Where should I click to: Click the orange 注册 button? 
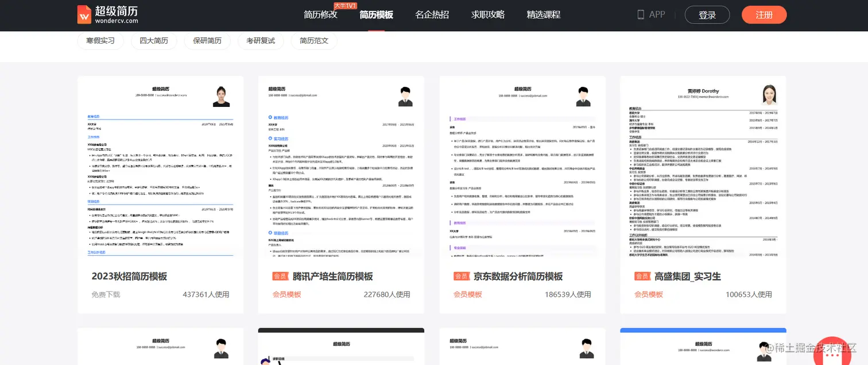[764, 15]
